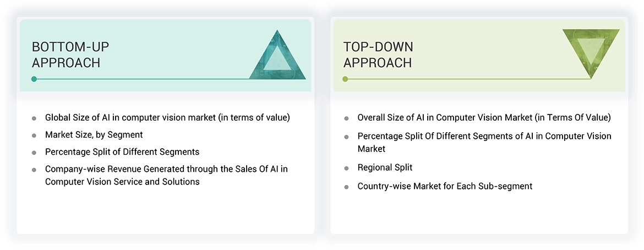The height and width of the screenshot is (250, 644).
Task: Click bullet beside Market Size, by Segment
Action: point(34,135)
